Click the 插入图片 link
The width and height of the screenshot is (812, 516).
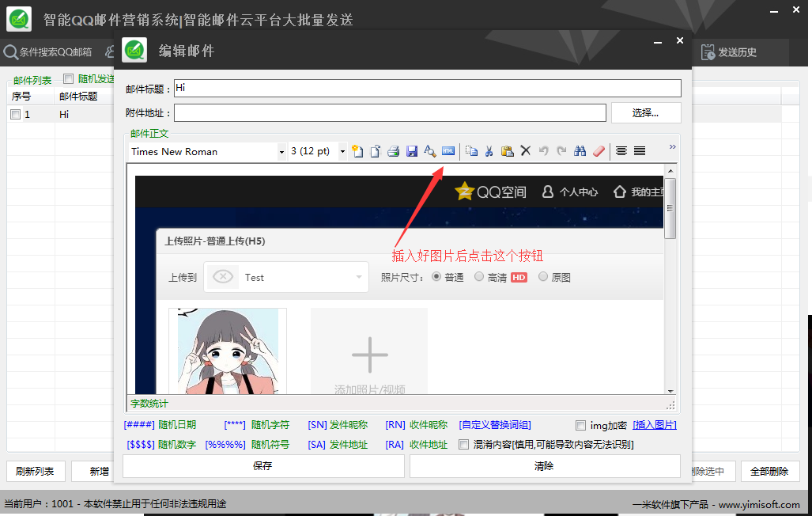(x=655, y=425)
